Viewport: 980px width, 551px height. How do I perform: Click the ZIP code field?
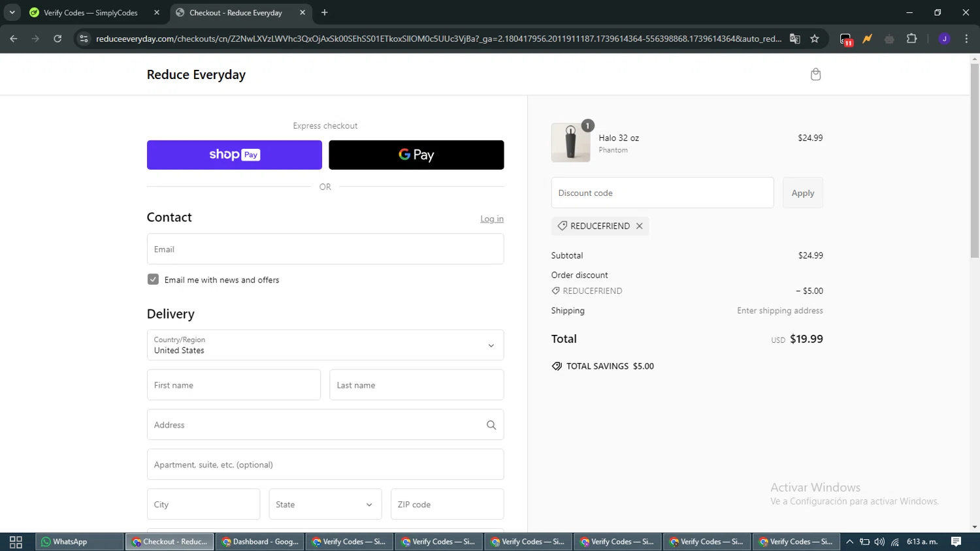coord(448,504)
